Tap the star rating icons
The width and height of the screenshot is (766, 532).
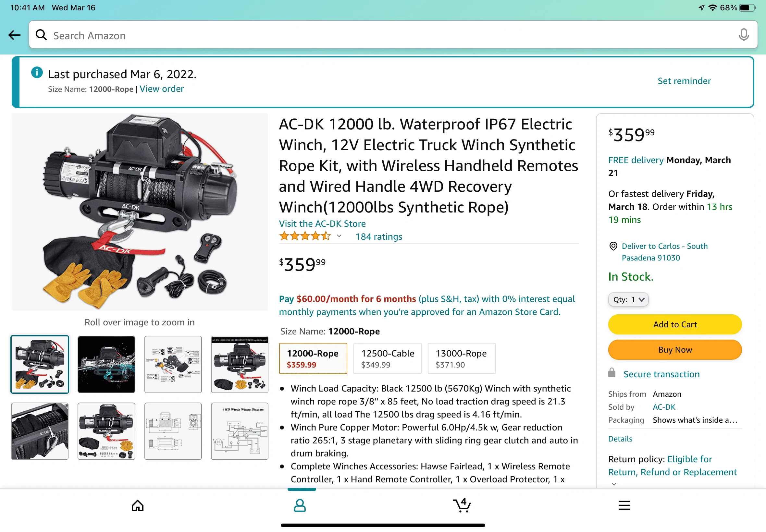click(305, 236)
